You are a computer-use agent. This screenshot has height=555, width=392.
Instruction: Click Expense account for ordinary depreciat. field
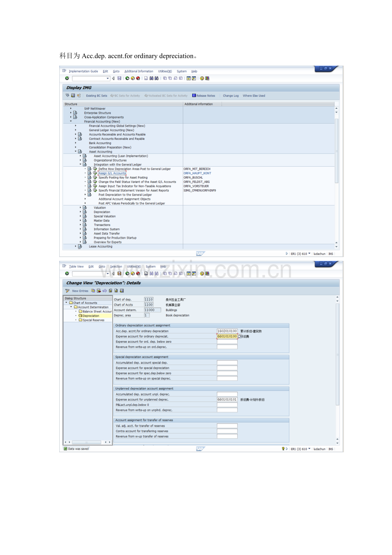(x=227, y=336)
